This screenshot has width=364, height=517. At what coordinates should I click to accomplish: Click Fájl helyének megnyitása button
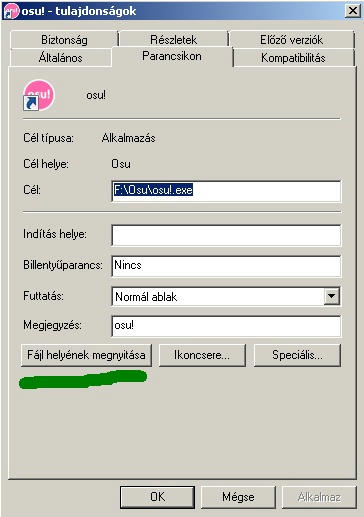point(86,355)
